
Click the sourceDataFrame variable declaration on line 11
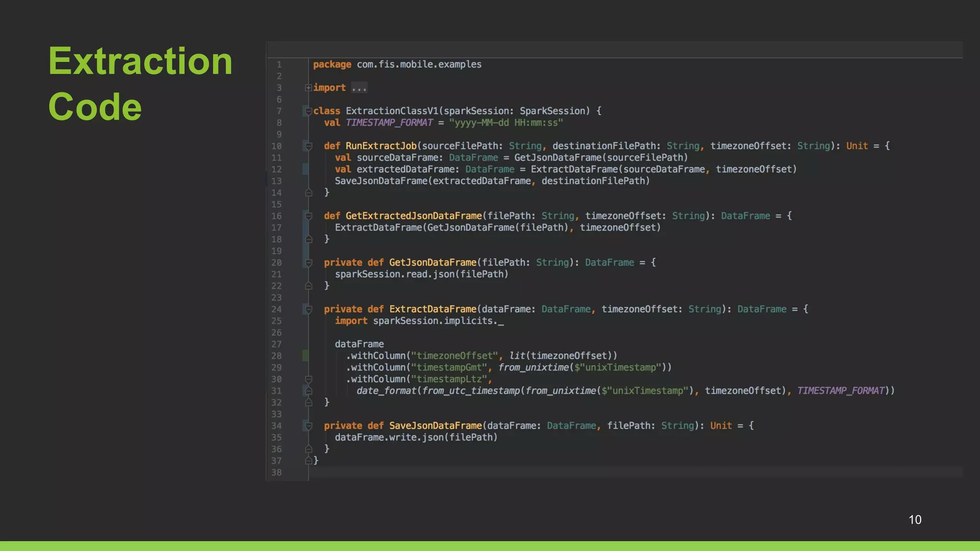[x=397, y=158]
